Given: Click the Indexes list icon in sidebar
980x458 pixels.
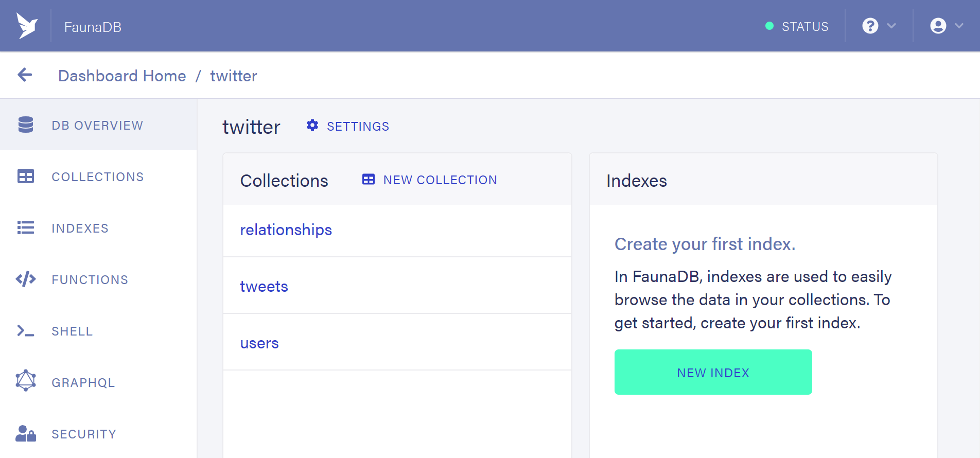Looking at the screenshot, I should (x=26, y=228).
